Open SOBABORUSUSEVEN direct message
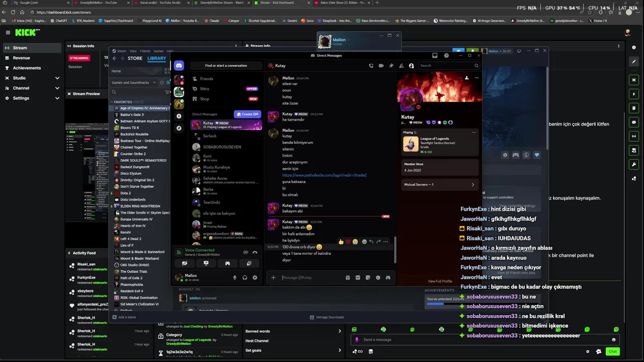 pos(225,147)
